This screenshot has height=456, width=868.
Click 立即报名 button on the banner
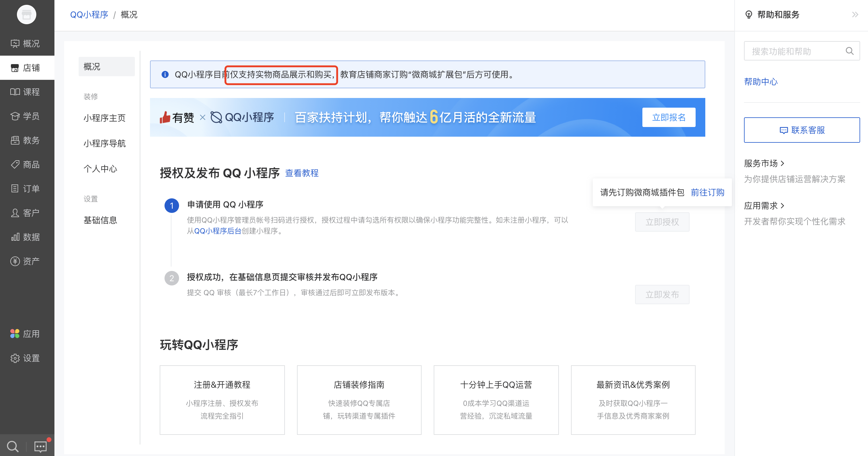668,117
